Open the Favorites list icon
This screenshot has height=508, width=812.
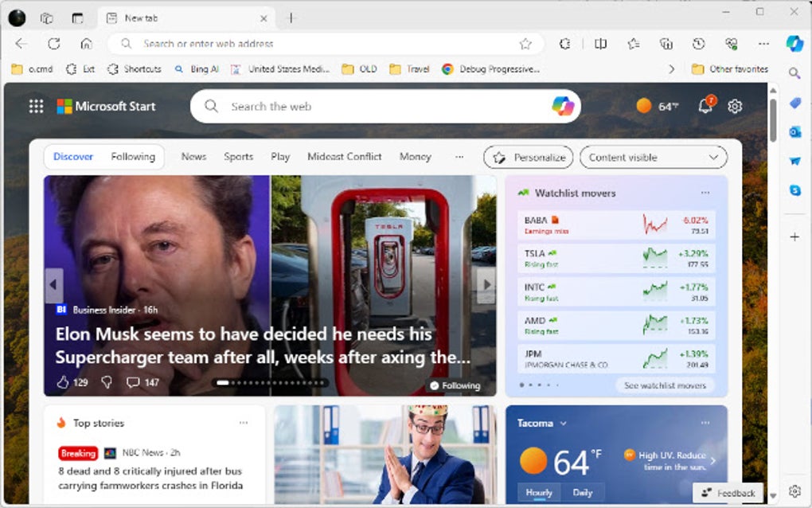[634, 44]
